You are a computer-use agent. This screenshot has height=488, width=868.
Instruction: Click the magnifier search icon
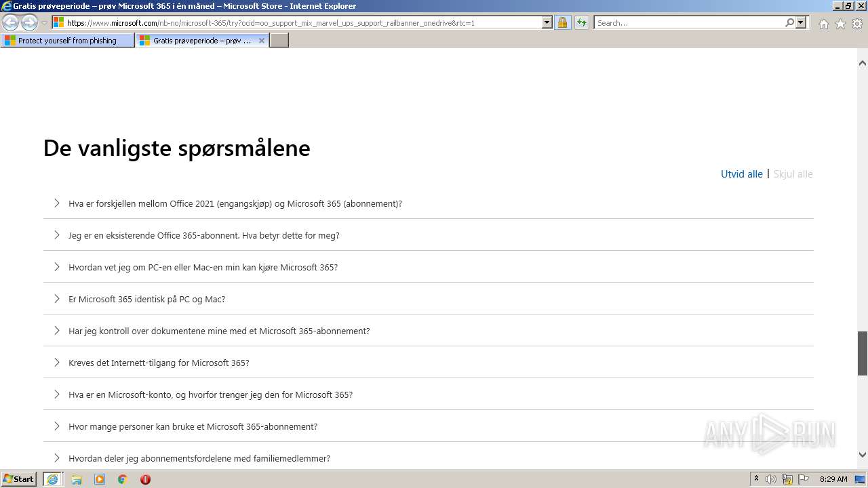coord(789,23)
